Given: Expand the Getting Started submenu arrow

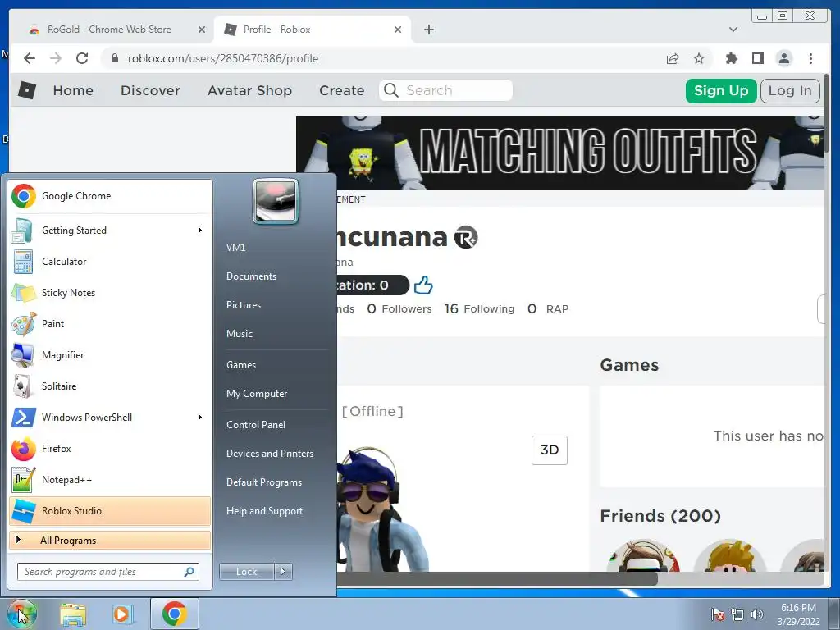Looking at the screenshot, I should pyautogui.click(x=200, y=231).
